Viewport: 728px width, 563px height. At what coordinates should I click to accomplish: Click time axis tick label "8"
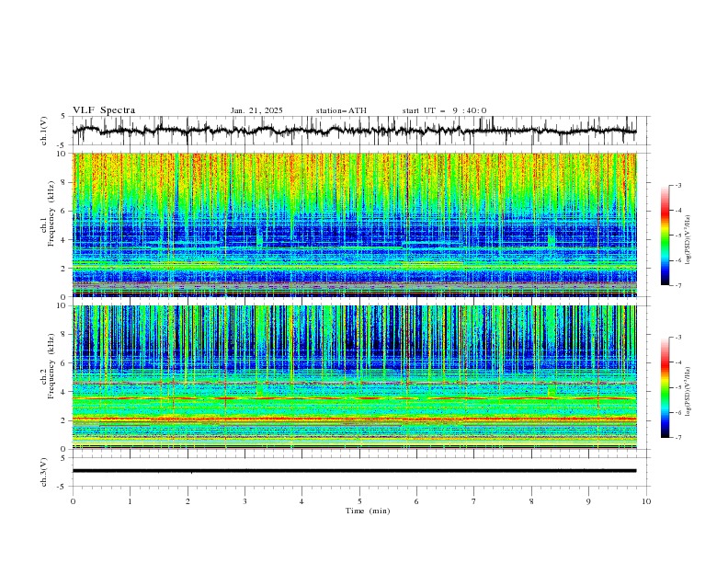coord(531,501)
